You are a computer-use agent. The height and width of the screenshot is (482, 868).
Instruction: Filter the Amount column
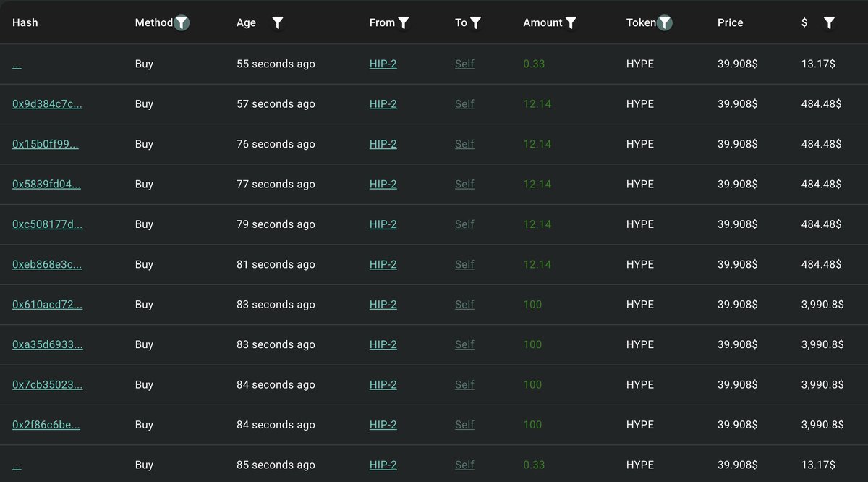[571, 23]
